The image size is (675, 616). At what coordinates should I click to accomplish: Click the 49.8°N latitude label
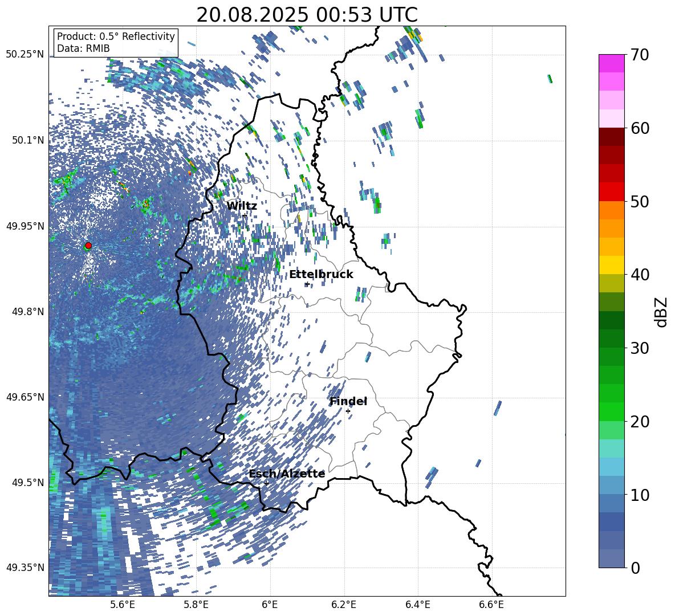27,312
